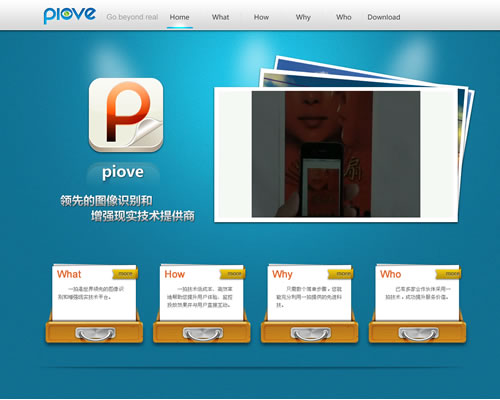Viewport: 500px width, 400px height.
Task: Click the large orange P app icon
Action: point(126,115)
